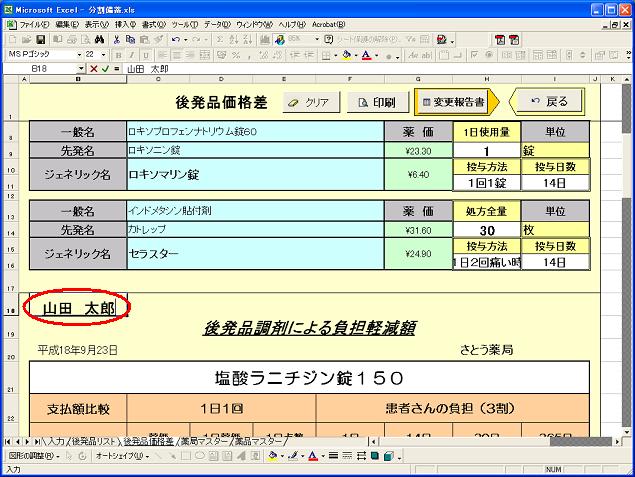Click the 変更報告書 button
The width and height of the screenshot is (635, 477).
point(456,102)
